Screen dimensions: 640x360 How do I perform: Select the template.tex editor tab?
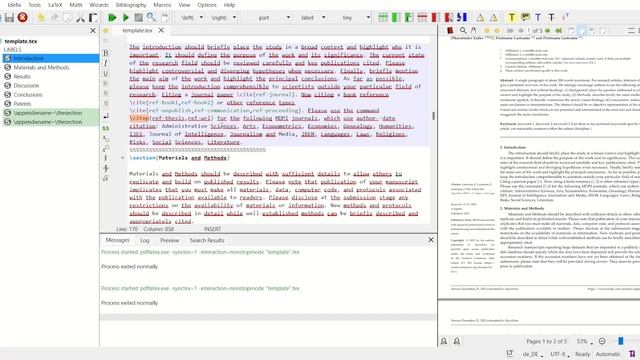[x=137, y=31]
